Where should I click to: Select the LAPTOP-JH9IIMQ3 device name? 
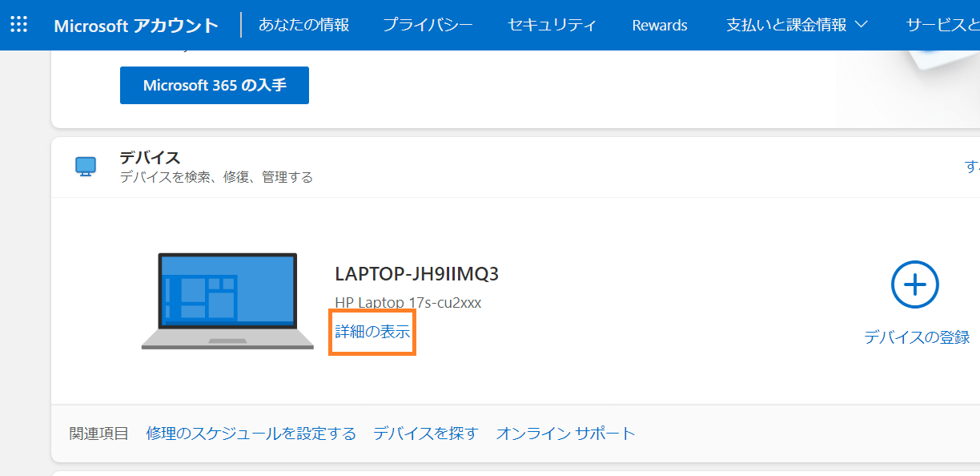click(x=417, y=274)
